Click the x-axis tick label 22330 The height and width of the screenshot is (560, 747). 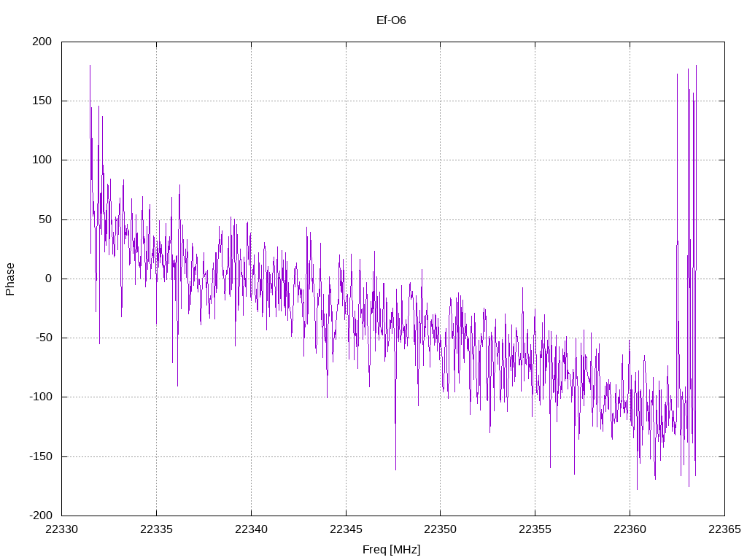(61, 529)
